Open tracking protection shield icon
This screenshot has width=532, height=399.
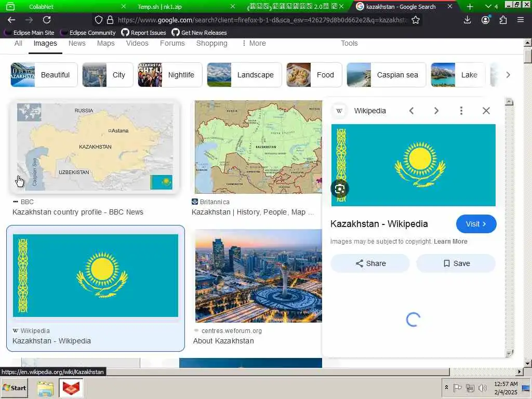[x=98, y=20]
